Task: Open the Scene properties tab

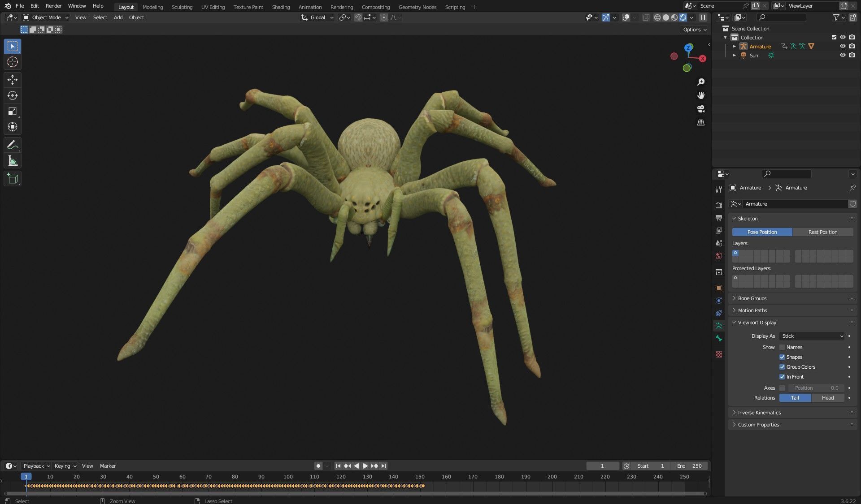Action: pos(719,243)
